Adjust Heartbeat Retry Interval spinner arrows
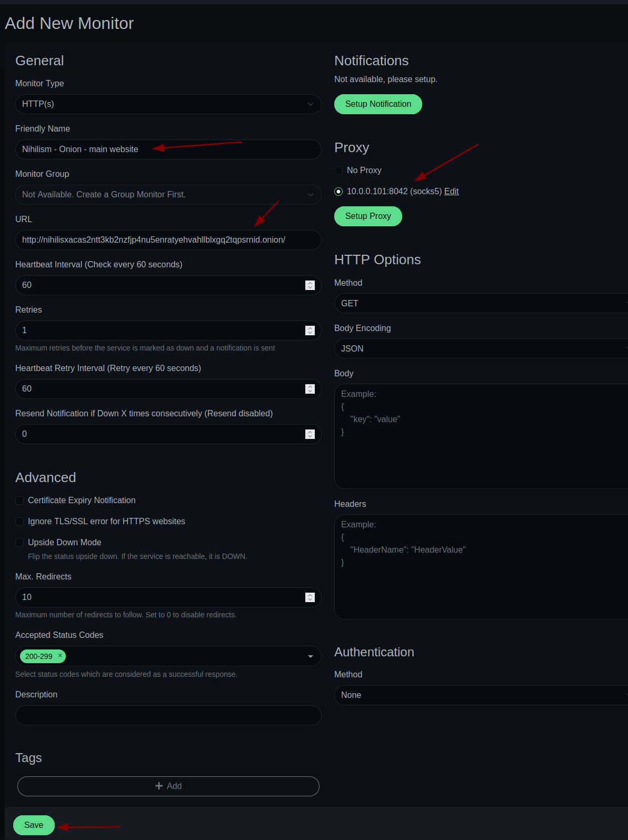The width and height of the screenshot is (628, 840). tap(310, 388)
